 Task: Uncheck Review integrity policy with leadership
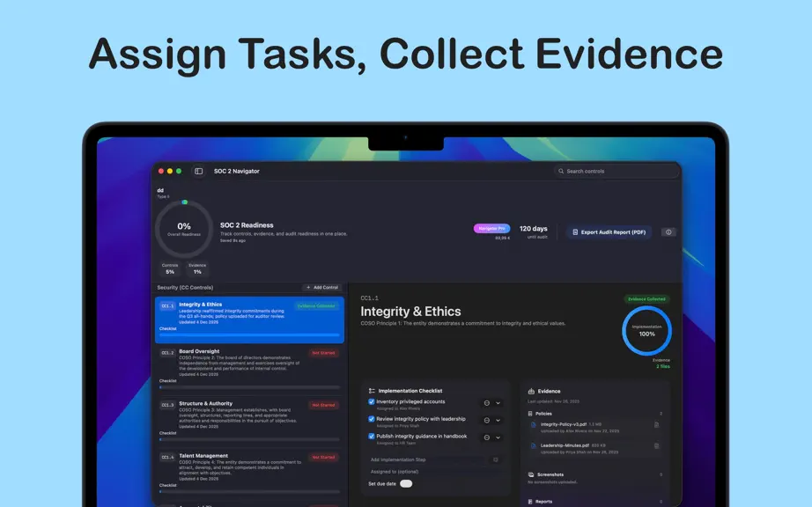point(372,419)
